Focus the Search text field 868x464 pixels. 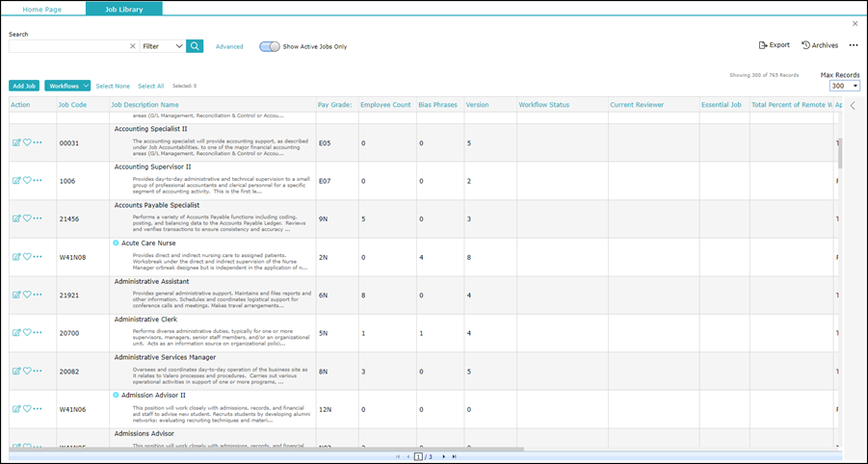(68, 46)
